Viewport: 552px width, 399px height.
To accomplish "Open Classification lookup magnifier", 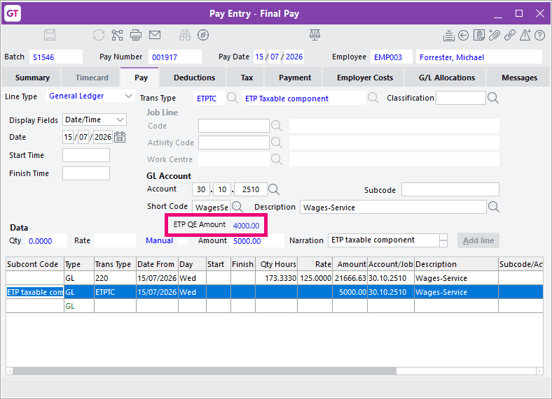I will coord(493,98).
